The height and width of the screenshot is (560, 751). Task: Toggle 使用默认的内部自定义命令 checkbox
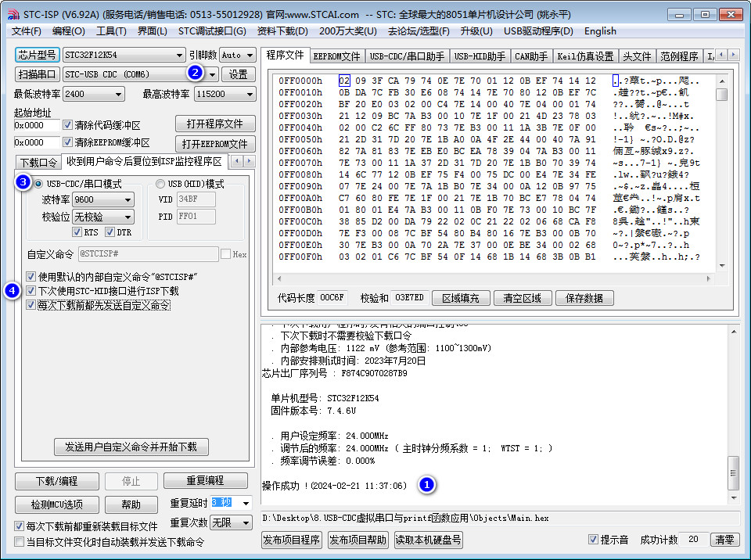tap(31, 276)
